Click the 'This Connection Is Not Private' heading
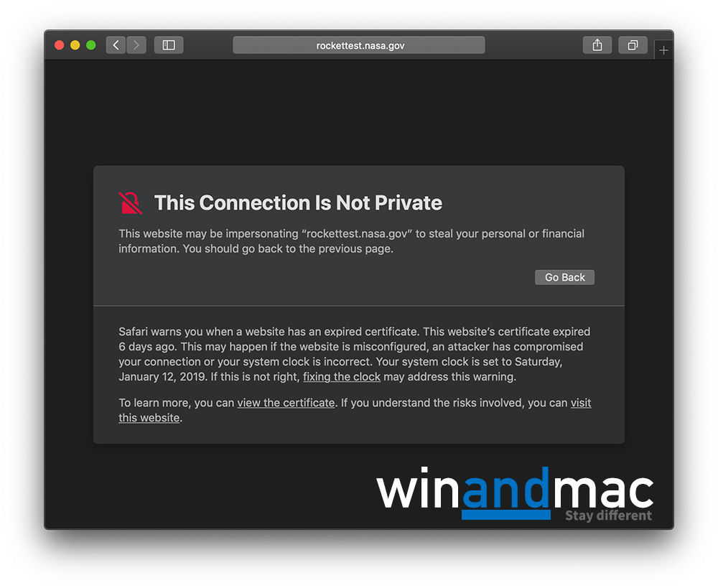718x588 pixels. (x=298, y=203)
